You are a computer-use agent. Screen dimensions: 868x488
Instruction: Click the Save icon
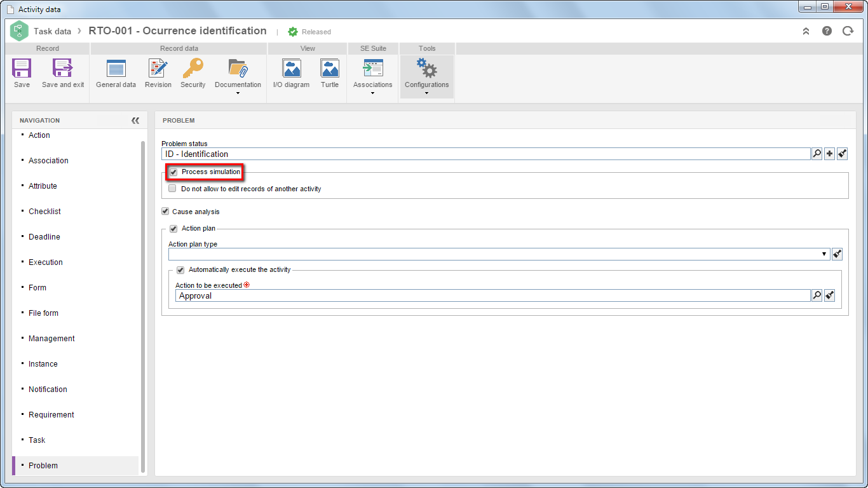[x=22, y=69]
